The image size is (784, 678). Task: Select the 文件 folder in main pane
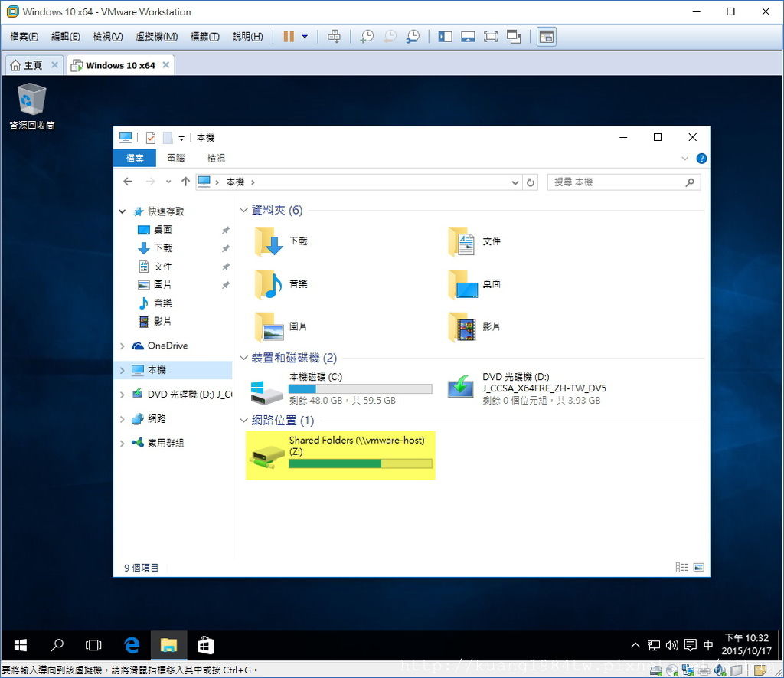pos(475,241)
